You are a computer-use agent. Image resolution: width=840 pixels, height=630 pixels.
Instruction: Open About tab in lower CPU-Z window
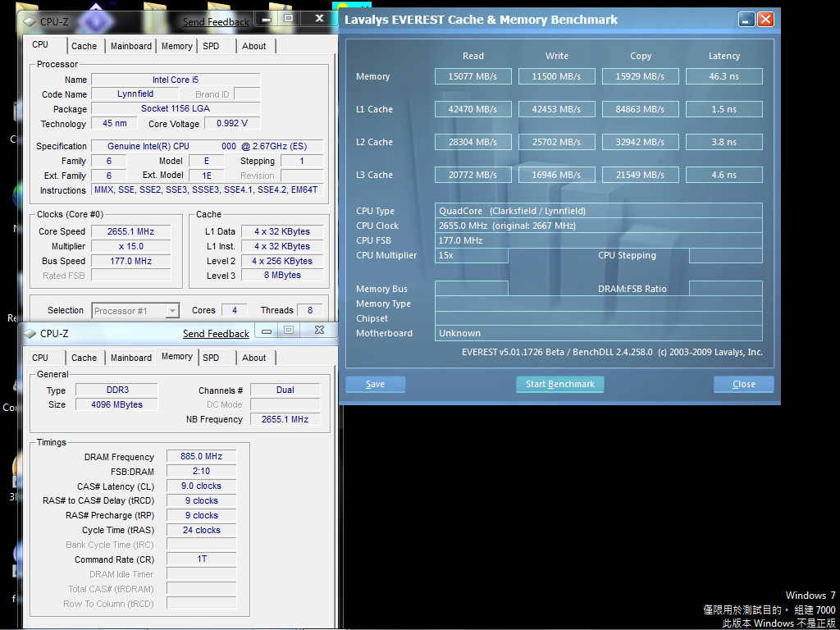[254, 358]
